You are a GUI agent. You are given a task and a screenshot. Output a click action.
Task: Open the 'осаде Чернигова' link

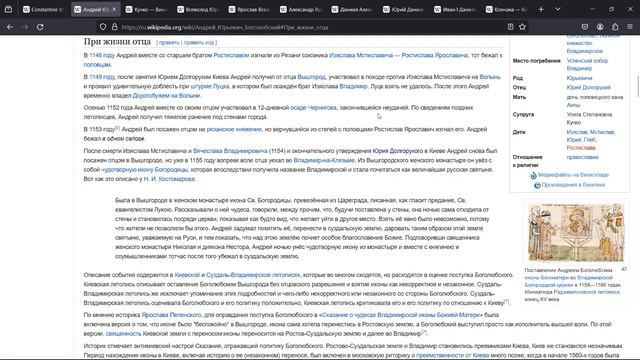click(x=313, y=108)
